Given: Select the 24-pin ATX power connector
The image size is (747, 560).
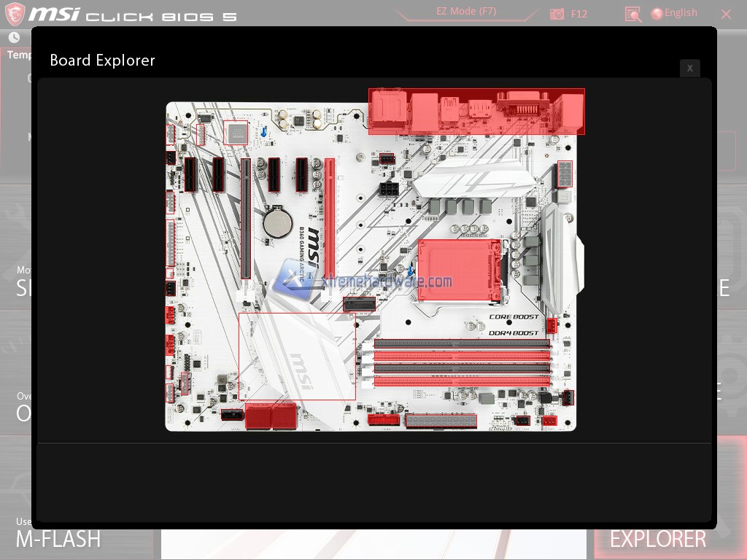Looking at the screenshot, I should (441, 421).
